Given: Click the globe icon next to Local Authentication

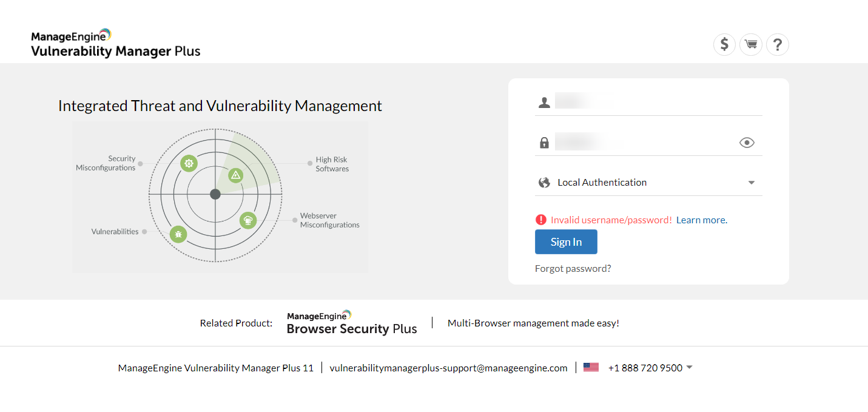Looking at the screenshot, I should [544, 182].
